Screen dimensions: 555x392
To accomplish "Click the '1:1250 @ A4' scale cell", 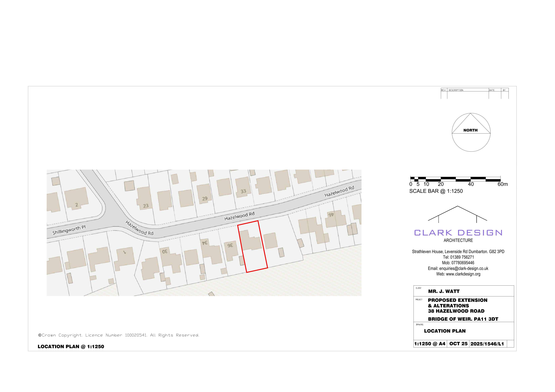I will (430, 344).
